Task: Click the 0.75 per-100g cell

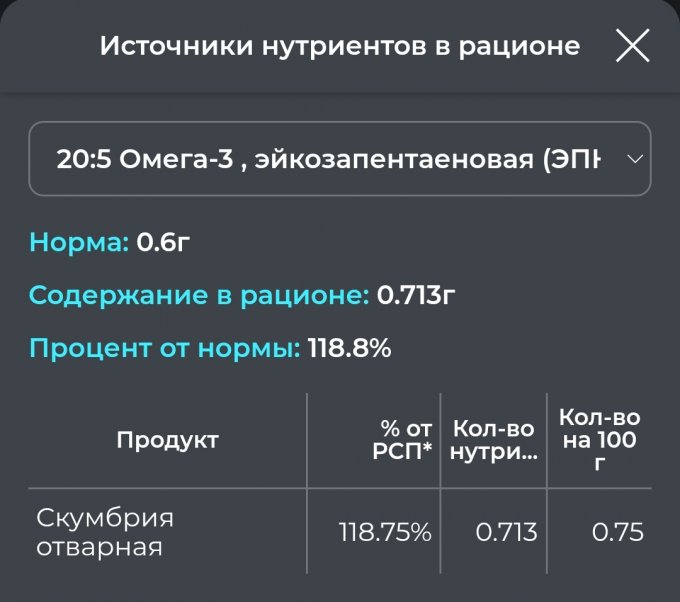Action: 617,533
